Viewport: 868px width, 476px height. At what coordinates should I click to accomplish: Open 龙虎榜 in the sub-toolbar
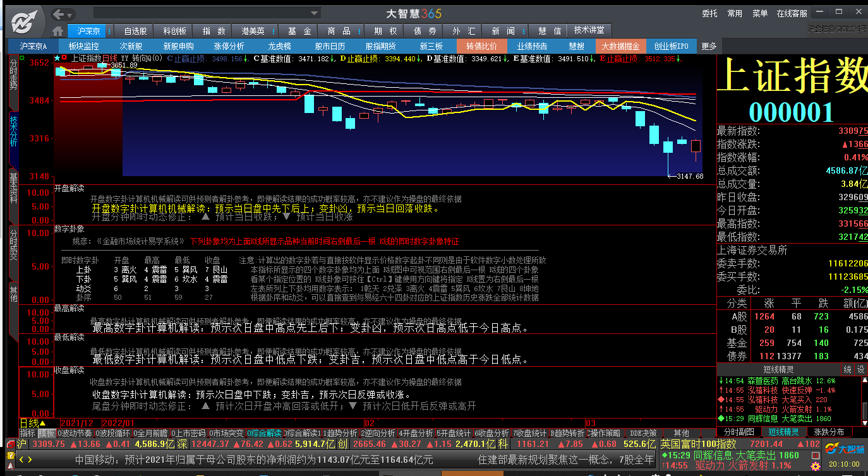279,46
